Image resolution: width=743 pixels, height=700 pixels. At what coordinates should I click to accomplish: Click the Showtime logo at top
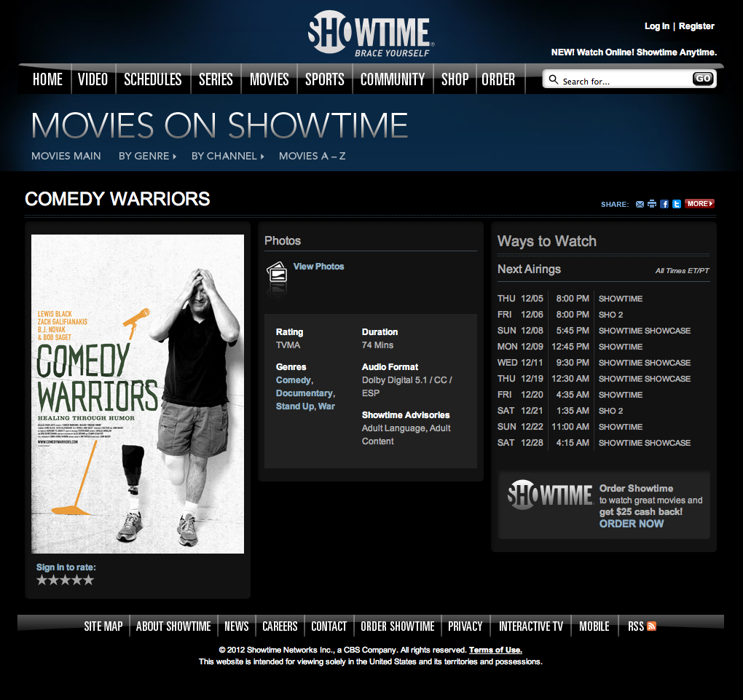(x=371, y=34)
